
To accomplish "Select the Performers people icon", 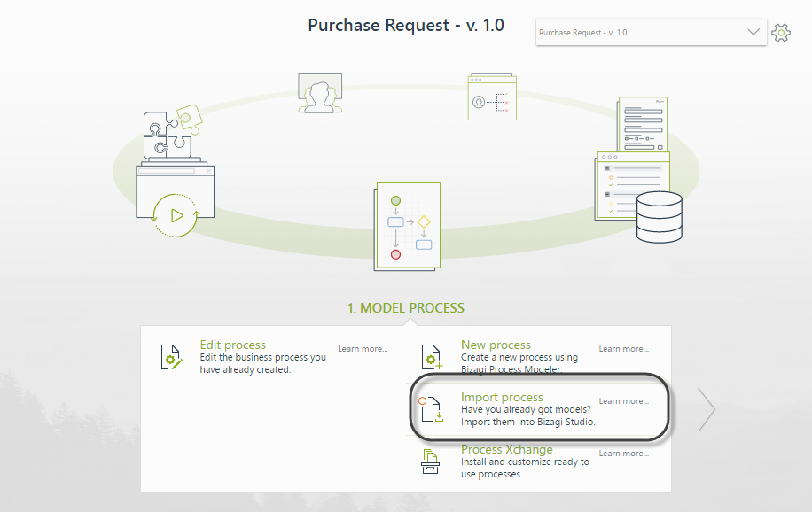I will pyautogui.click(x=320, y=93).
